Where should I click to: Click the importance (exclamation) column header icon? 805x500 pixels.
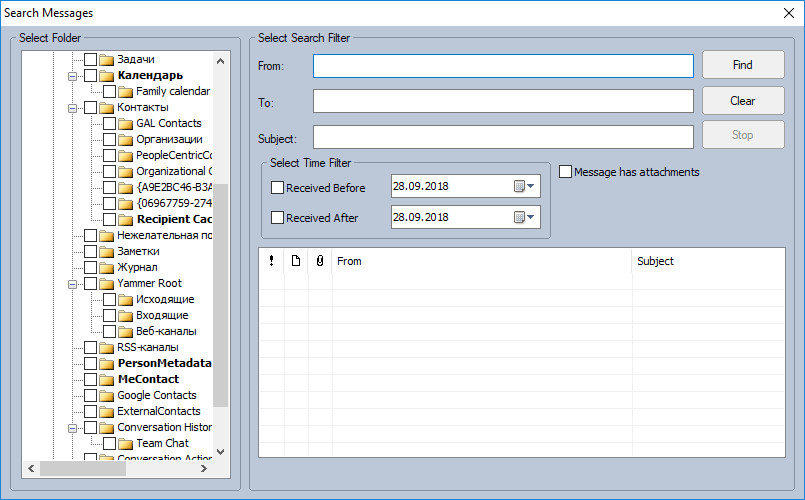[x=271, y=261]
